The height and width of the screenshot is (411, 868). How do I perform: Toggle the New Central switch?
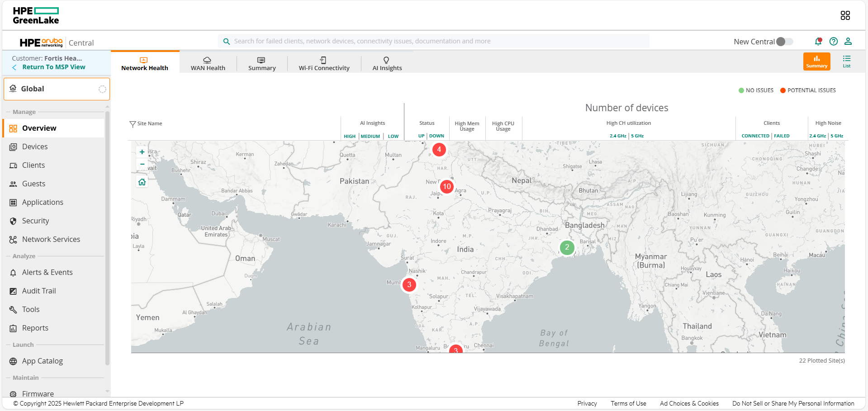pos(784,42)
